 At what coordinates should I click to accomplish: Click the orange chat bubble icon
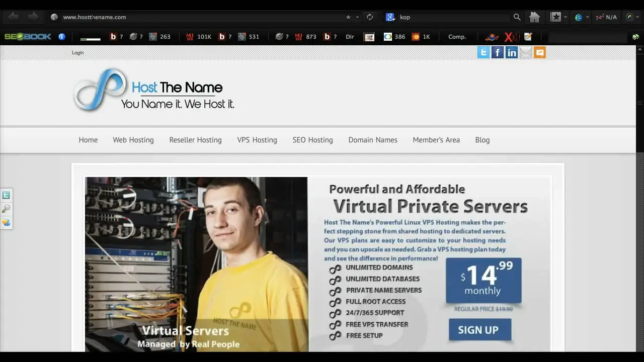540,52
